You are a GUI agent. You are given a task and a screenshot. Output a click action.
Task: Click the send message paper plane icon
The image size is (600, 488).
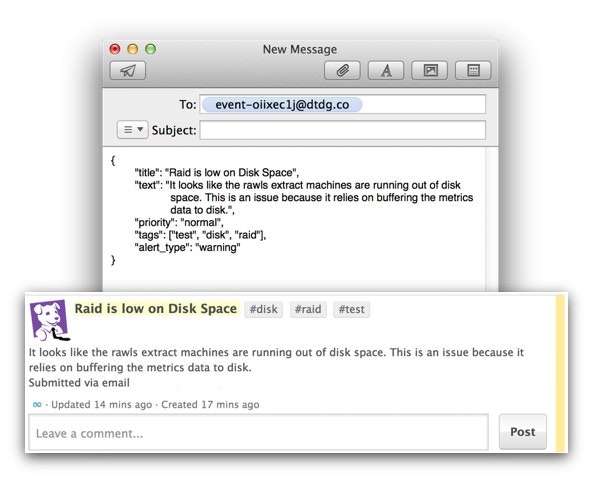128,71
